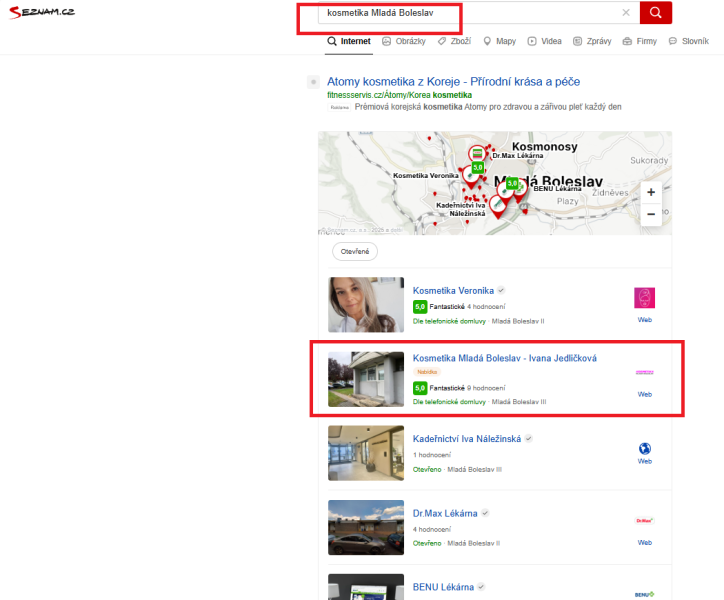Open the Kosmetika Veronika Web link

tap(645, 320)
